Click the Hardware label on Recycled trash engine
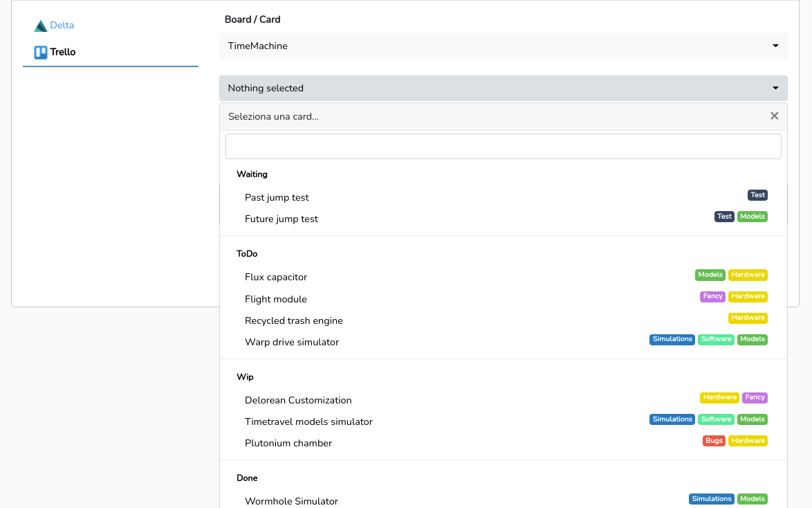 tap(748, 318)
